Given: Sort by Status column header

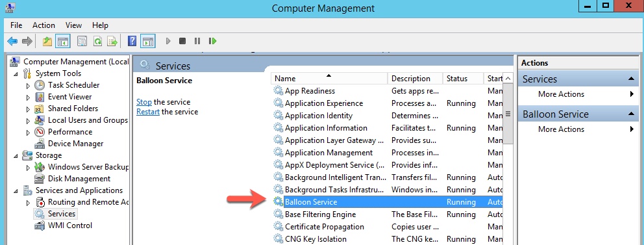Looking at the screenshot, I should [464, 78].
